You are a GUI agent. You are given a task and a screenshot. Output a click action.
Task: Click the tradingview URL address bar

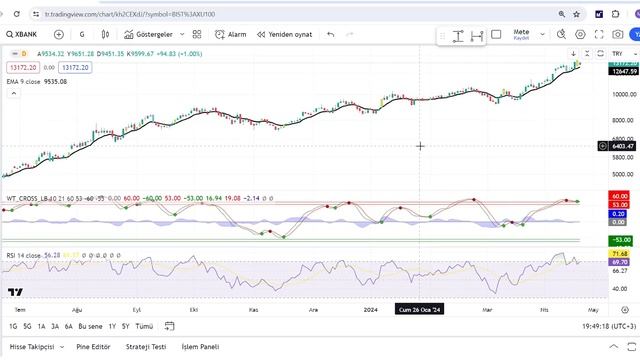coord(129,14)
